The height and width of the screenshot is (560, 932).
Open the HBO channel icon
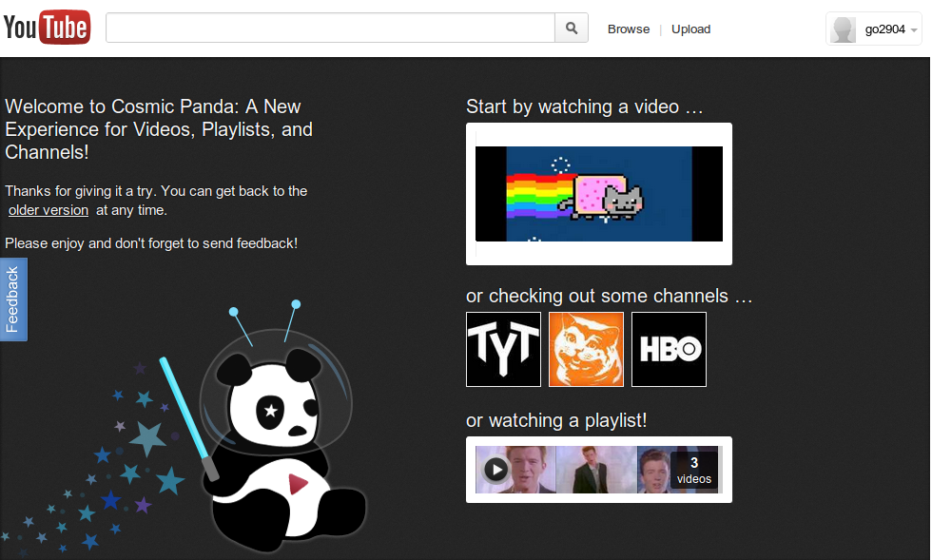(x=669, y=350)
